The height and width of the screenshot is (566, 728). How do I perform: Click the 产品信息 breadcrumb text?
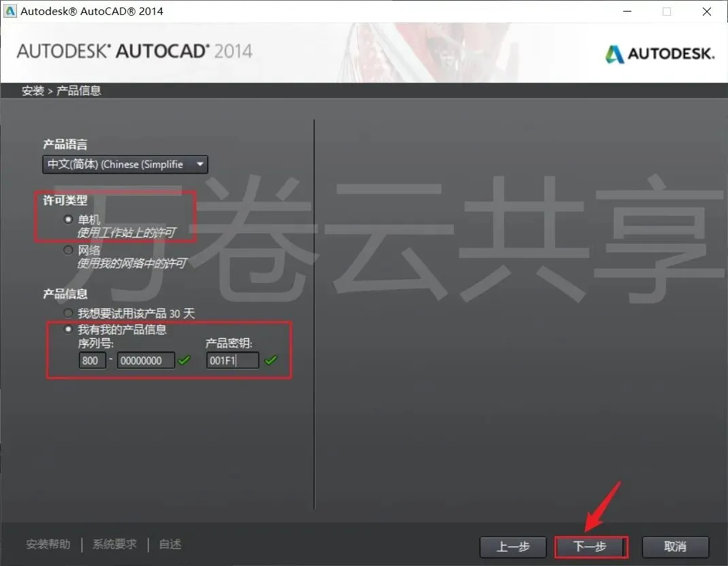[x=78, y=90]
